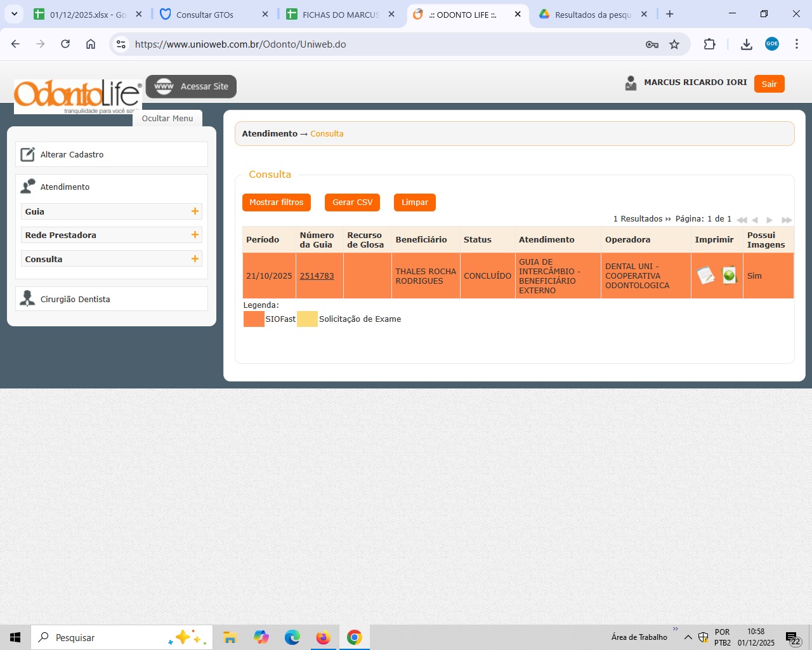Click the orange SIOFast legend swatch
This screenshot has height=650, width=812.
pos(254,319)
